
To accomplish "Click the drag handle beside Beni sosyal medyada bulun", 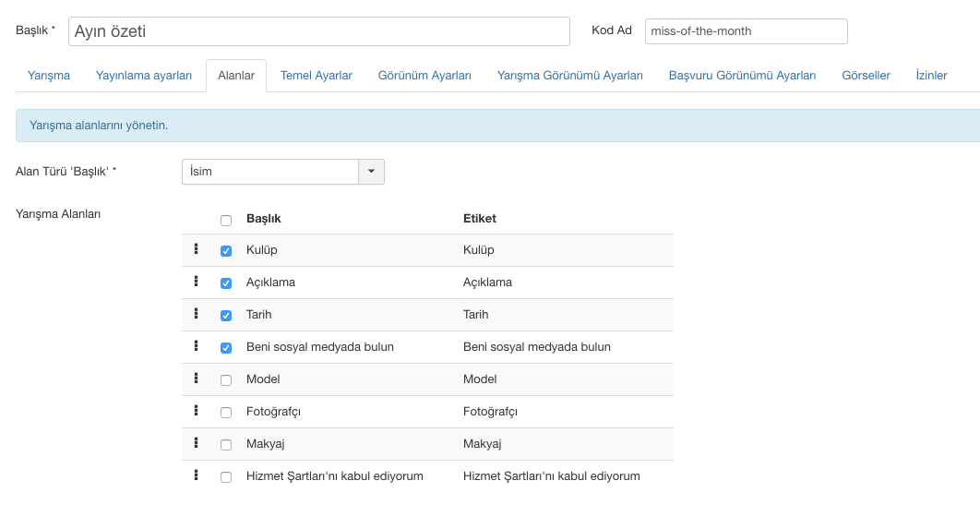I will [x=196, y=346].
